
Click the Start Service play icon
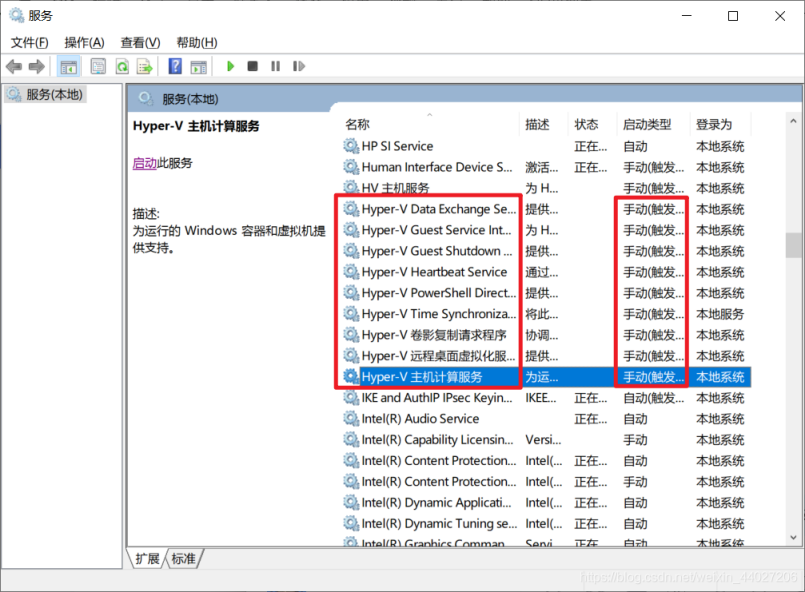click(230, 67)
